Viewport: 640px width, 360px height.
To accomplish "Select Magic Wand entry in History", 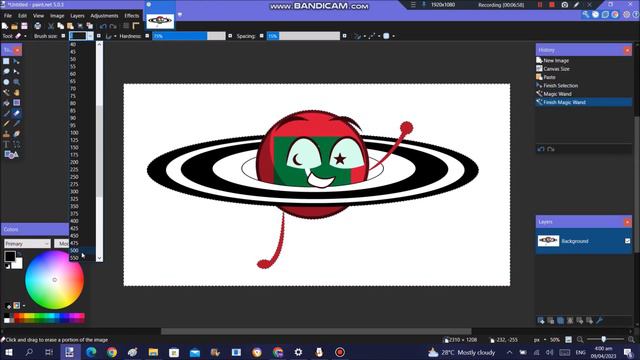I will tap(557, 94).
